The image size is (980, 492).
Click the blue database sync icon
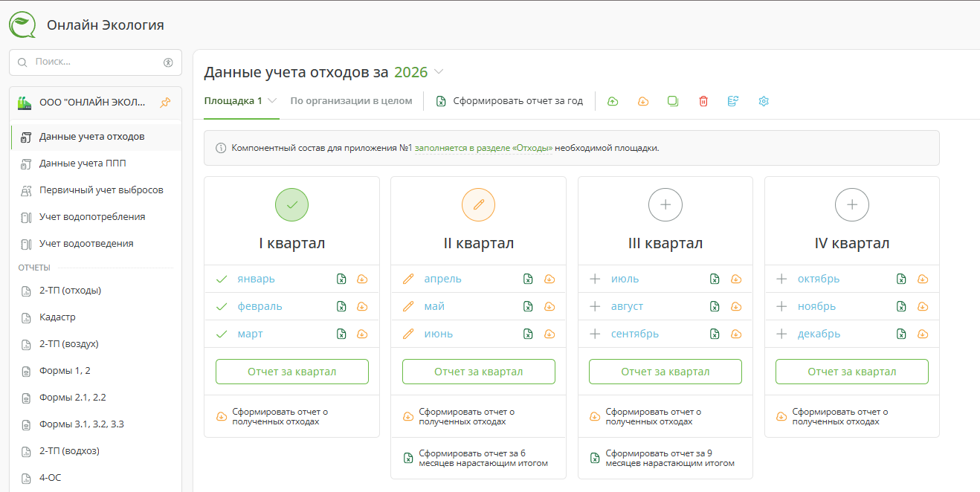click(x=733, y=101)
